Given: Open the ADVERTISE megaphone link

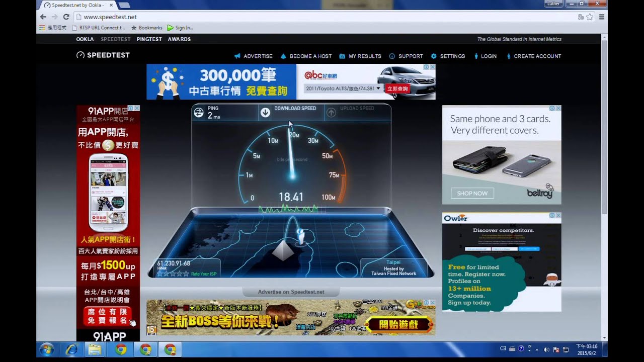Looking at the screenshot, I should pyautogui.click(x=254, y=56).
